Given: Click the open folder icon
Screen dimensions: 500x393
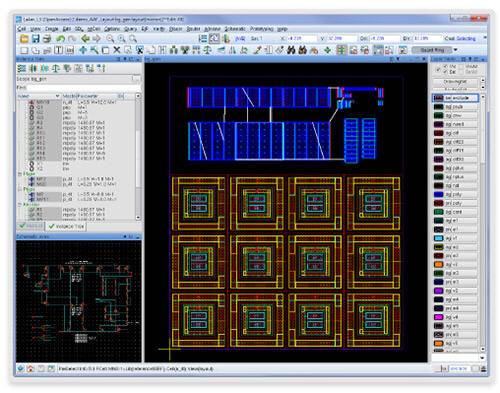Looking at the screenshot, I should [24, 39].
